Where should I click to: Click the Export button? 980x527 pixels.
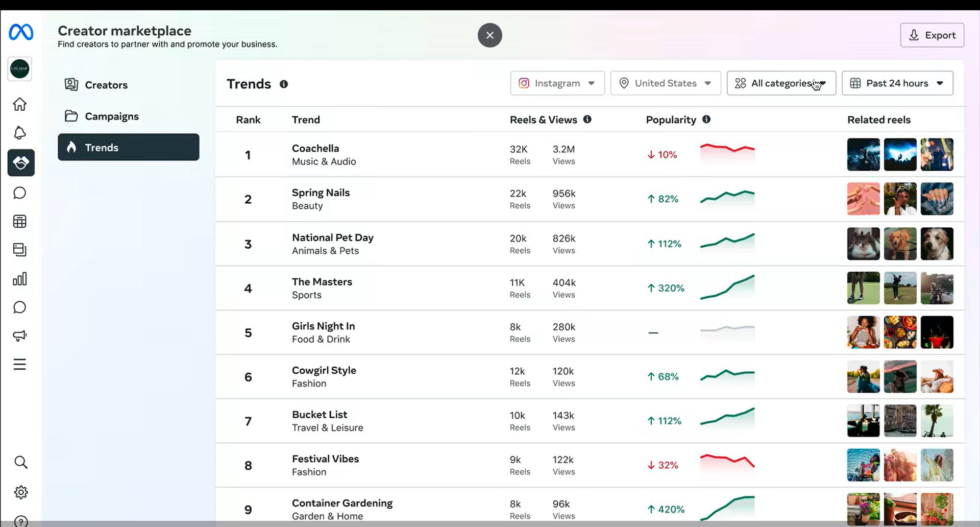pyautogui.click(x=932, y=35)
